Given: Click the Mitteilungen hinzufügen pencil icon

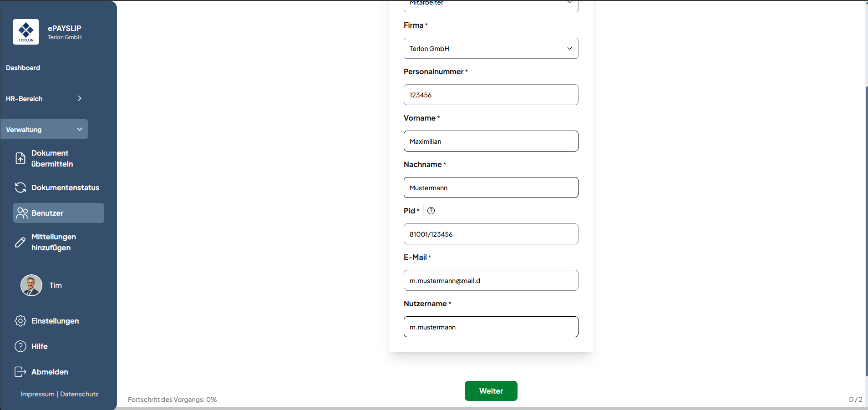Looking at the screenshot, I should [x=20, y=242].
